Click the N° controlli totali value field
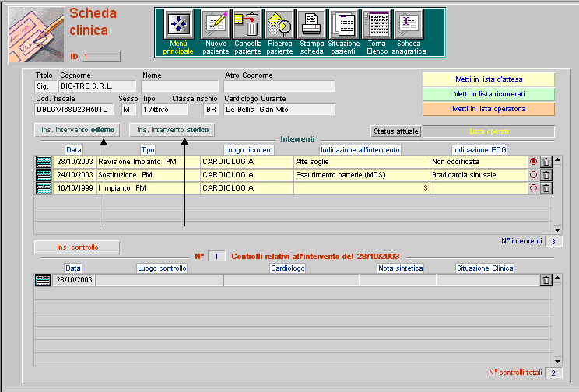The image size is (579, 392). (553, 373)
